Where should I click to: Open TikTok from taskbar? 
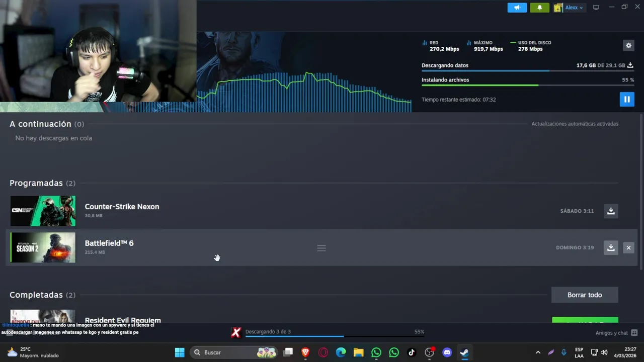[412, 352]
